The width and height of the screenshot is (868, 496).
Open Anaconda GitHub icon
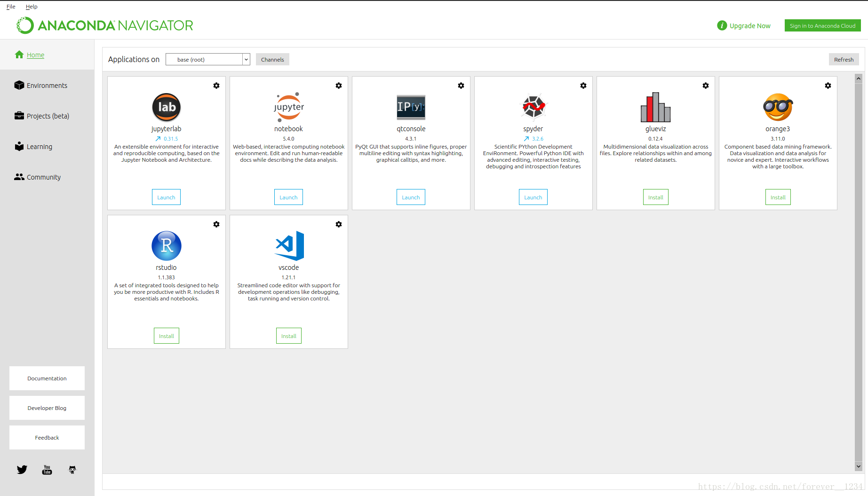[72, 470]
